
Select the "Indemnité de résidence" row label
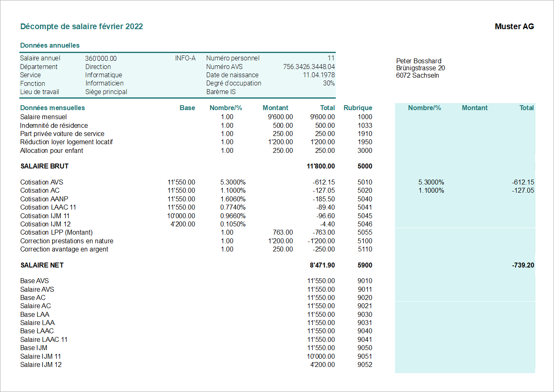click(54, 126)
